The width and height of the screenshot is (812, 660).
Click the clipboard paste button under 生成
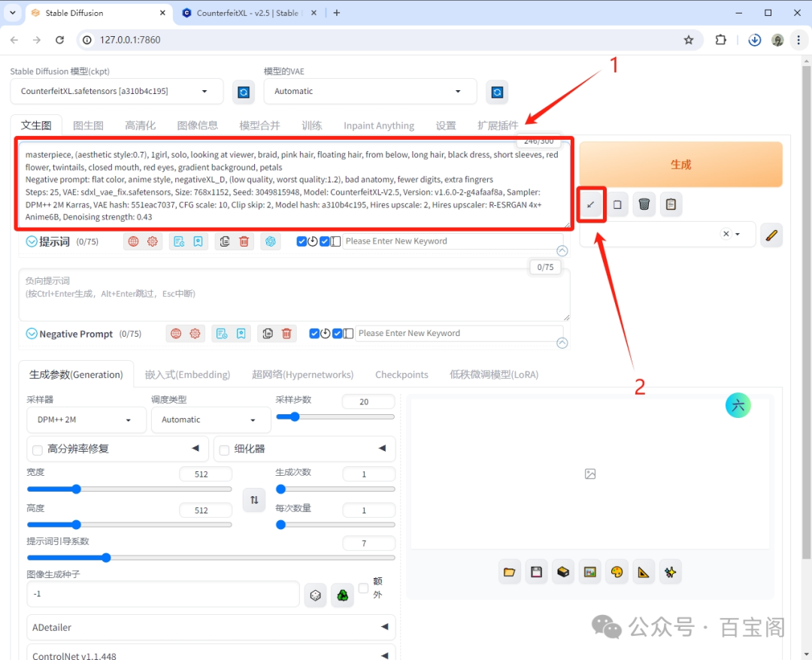(671, 204)
